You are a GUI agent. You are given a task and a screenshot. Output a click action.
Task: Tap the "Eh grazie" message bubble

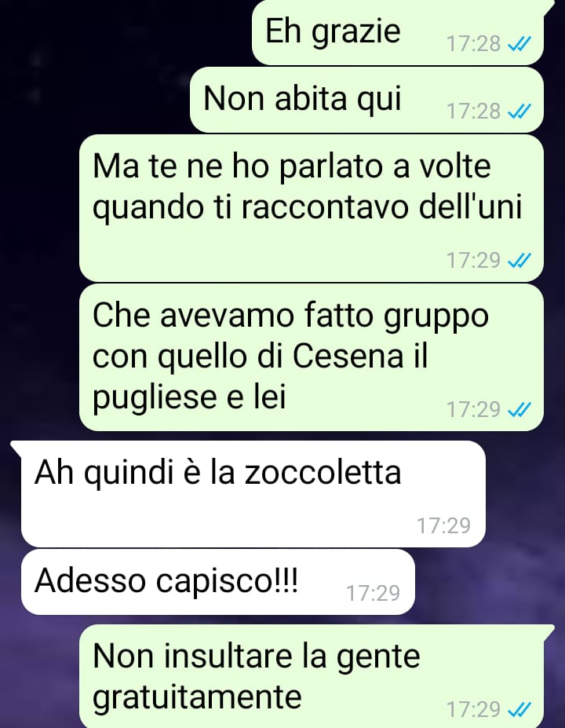click(398, 31)
